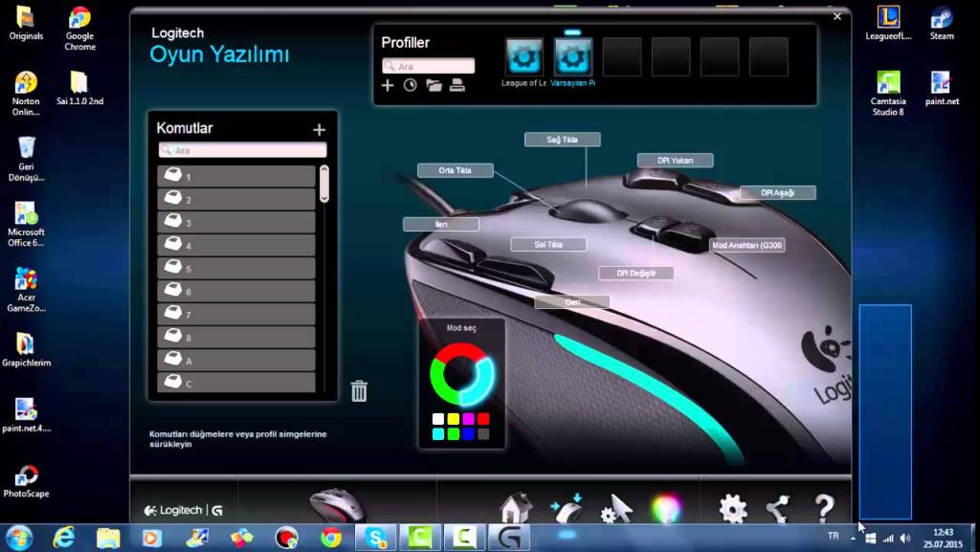Select command 'A' in Komutlar list
This screenshot has height=552, width=980.
pos(236,361)
